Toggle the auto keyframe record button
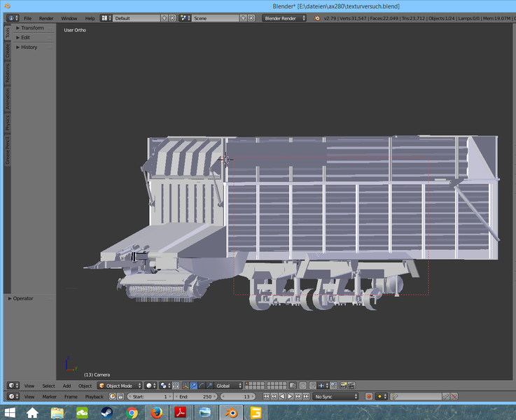This screenshot has height=420, width=516. coord(369,397)
